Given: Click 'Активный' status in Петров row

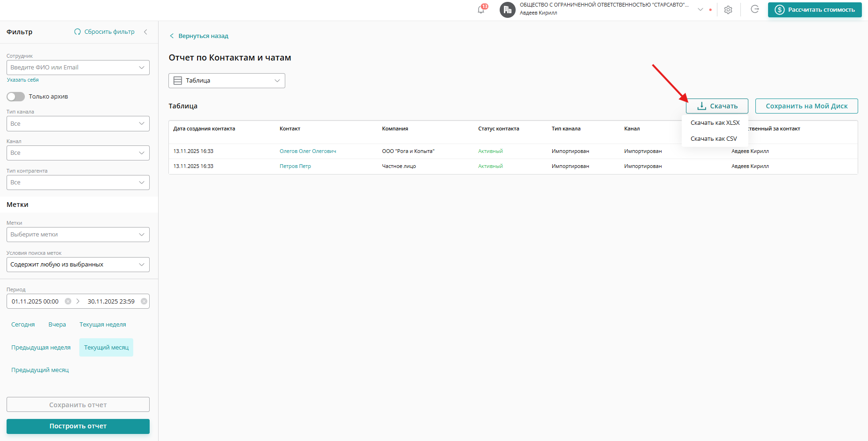Looking at the screenshot, I should [490, 167].
